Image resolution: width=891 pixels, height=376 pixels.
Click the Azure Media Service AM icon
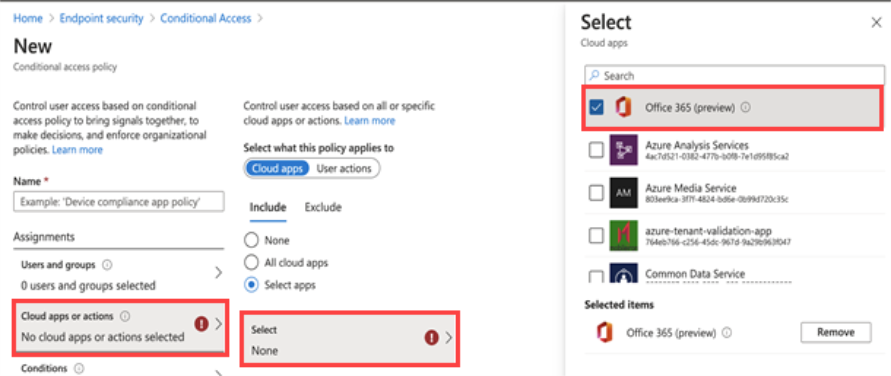tap(623, 193)
